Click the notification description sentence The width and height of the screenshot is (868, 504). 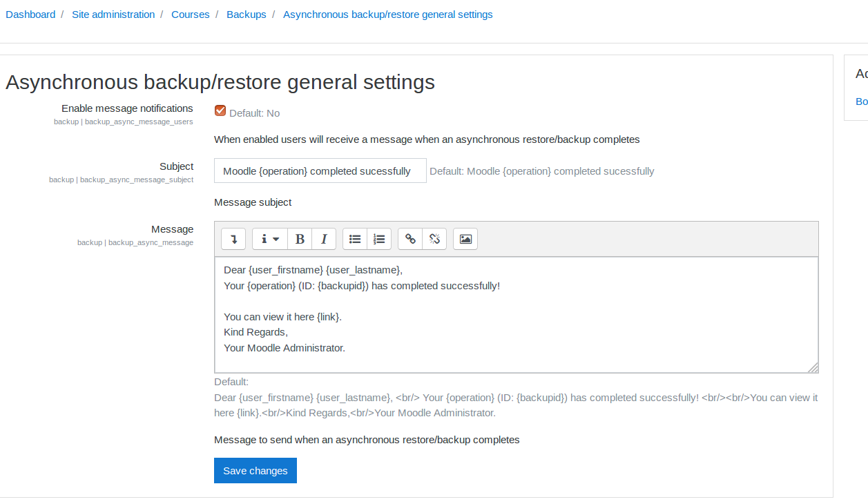427,139
